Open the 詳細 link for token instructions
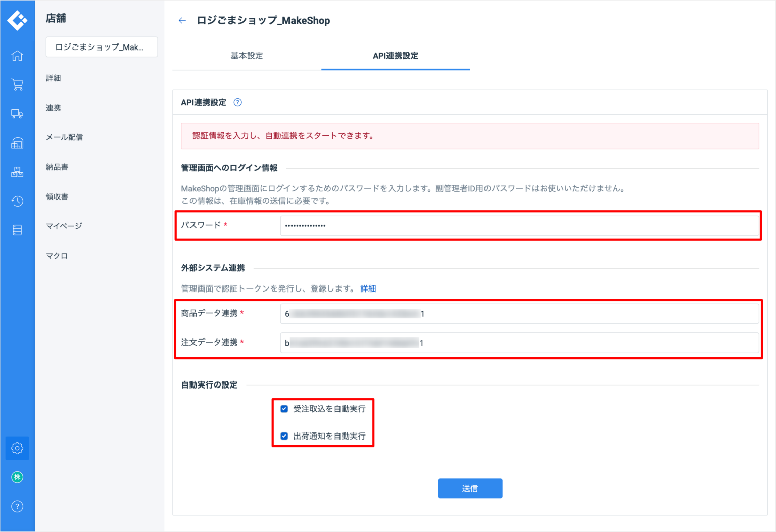Image resolution: width=776 pixels, height=532 pixels. pyautogui.click(x=368, y=288)
